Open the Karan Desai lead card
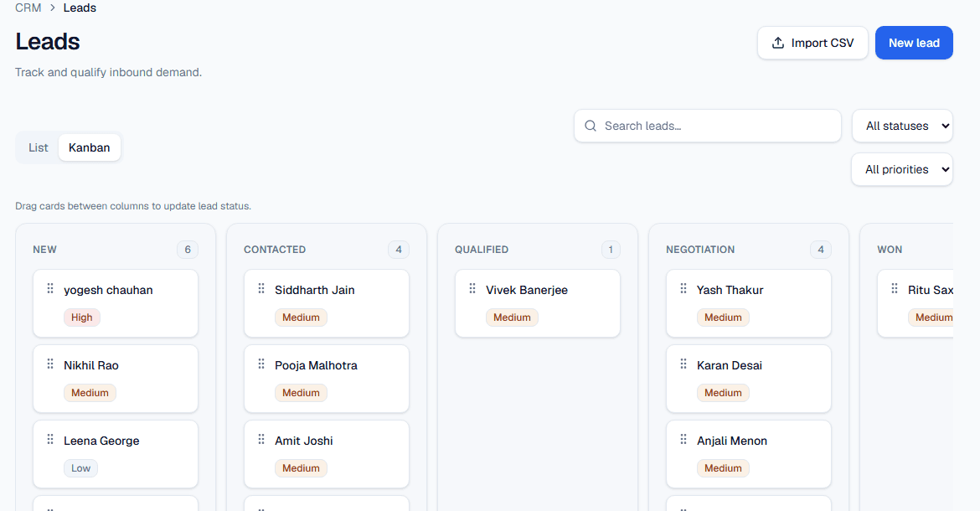 tap(749, 379)
